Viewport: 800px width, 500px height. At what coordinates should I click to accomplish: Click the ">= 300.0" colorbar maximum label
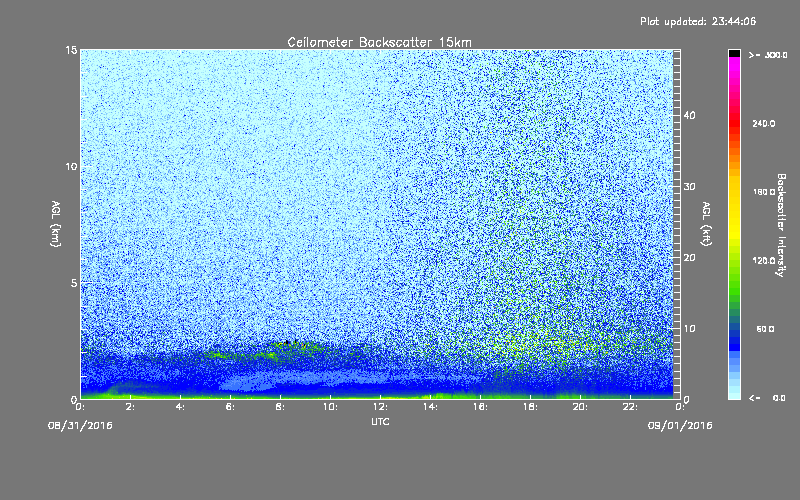tap(768, 55)
